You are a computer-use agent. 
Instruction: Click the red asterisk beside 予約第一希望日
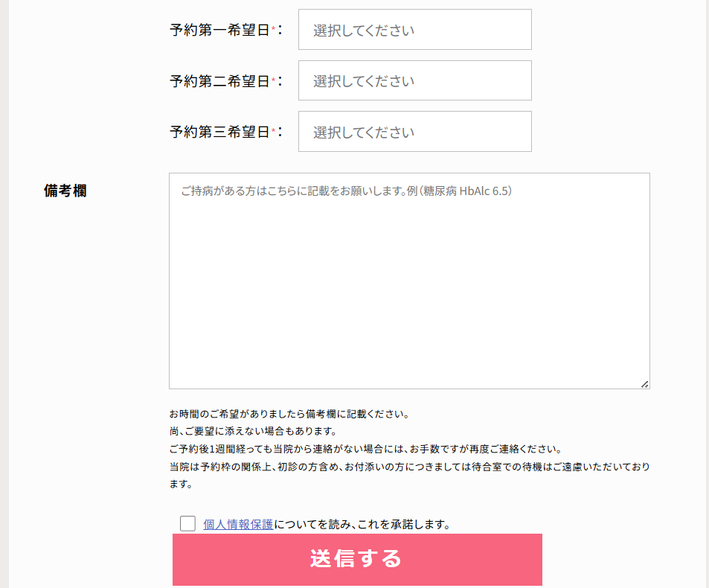273,28
